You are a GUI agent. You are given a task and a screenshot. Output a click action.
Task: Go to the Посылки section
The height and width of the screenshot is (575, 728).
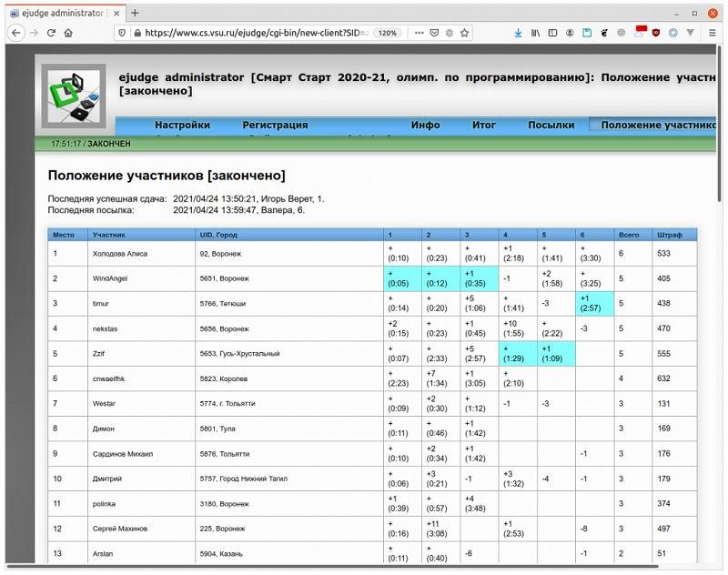coord(551,125)
